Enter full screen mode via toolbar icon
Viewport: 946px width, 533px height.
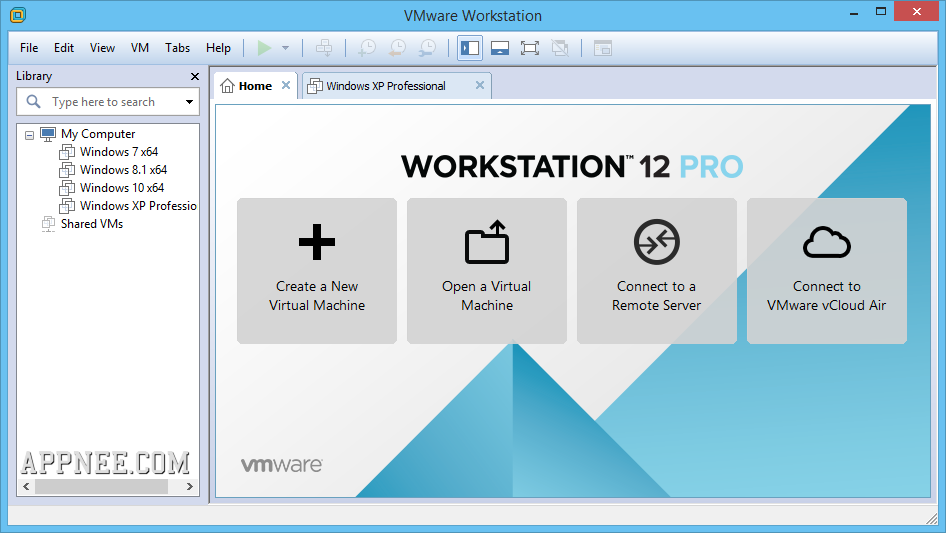pos(530,48)
